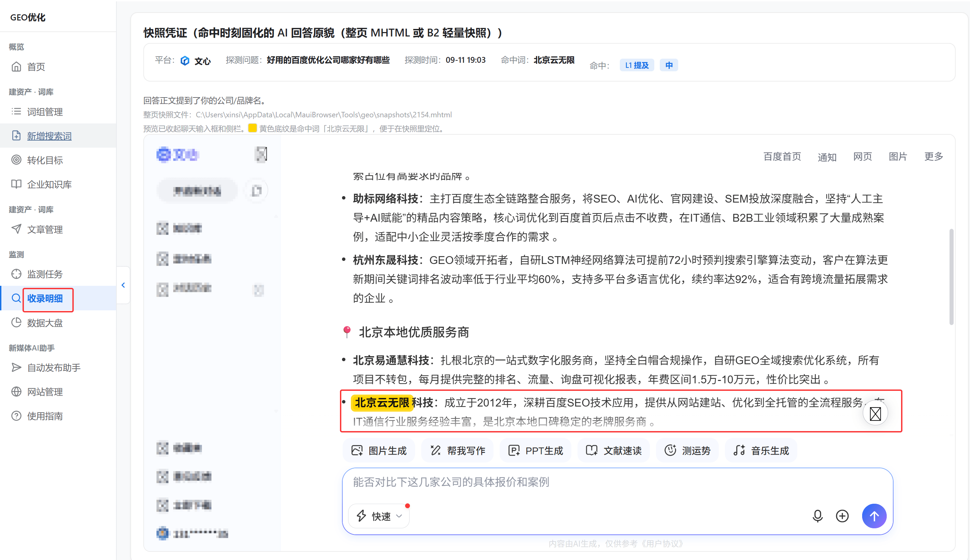Click the circled plus attachment icon
This screenshot has width=970, height=560.
[x=842, y=516]
